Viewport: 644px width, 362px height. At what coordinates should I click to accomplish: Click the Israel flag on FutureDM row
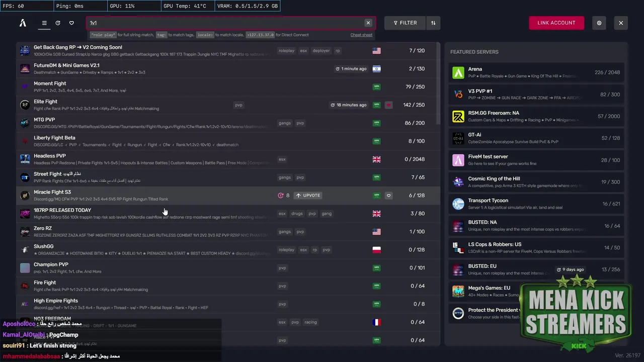coord(376,69)
